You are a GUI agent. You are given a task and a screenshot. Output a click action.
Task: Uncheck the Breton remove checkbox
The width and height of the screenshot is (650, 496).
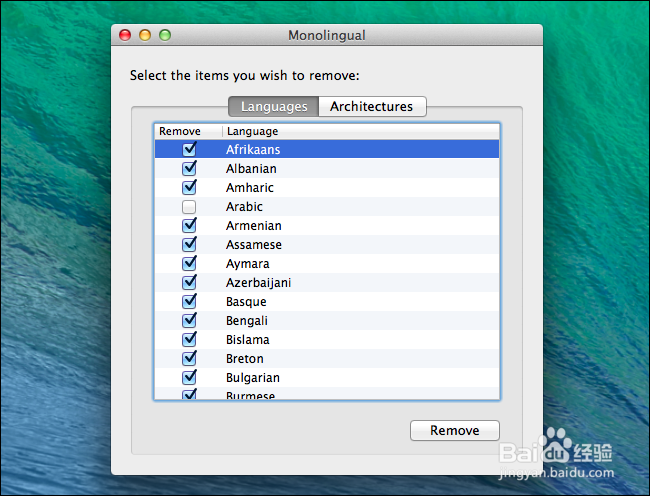point(189,359)
